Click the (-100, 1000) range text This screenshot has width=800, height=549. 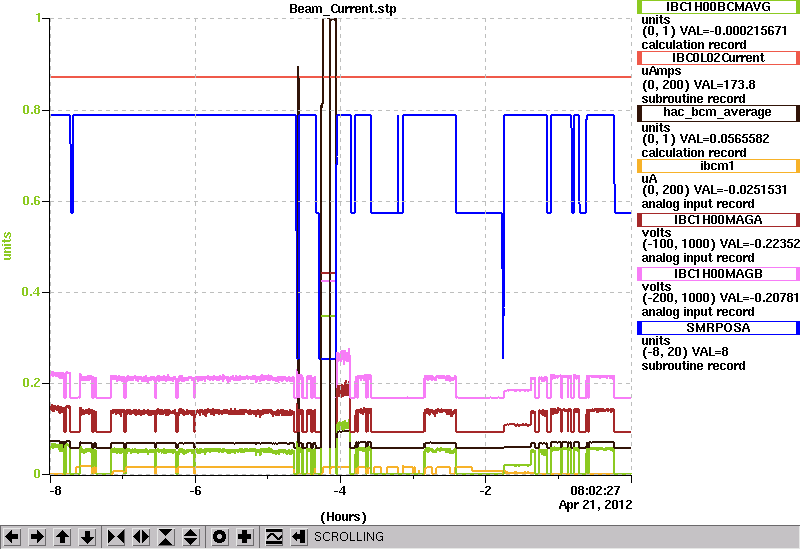tap(678, 244)
